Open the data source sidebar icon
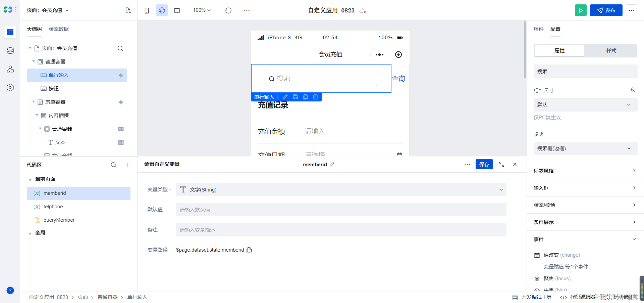This screenshot has width=644, height=303. pyautogui.click(x=10, y=51)
